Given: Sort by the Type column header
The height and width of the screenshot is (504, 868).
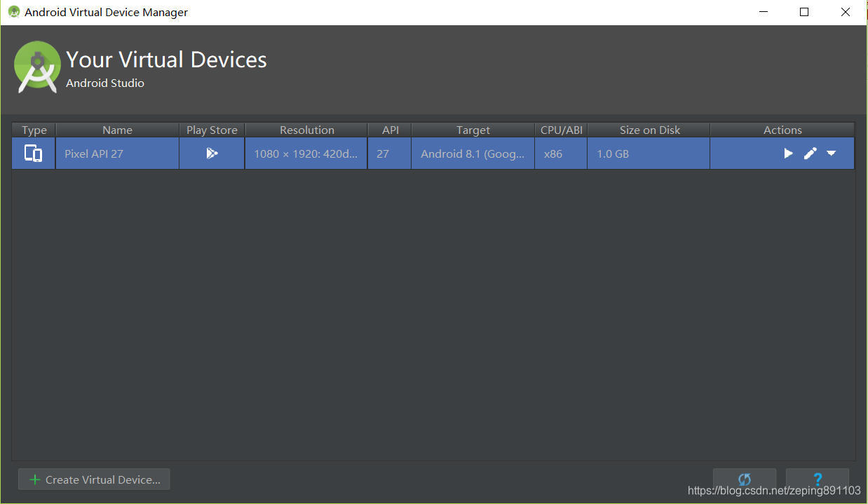Looking at the screenshot, I should (34, 130).
